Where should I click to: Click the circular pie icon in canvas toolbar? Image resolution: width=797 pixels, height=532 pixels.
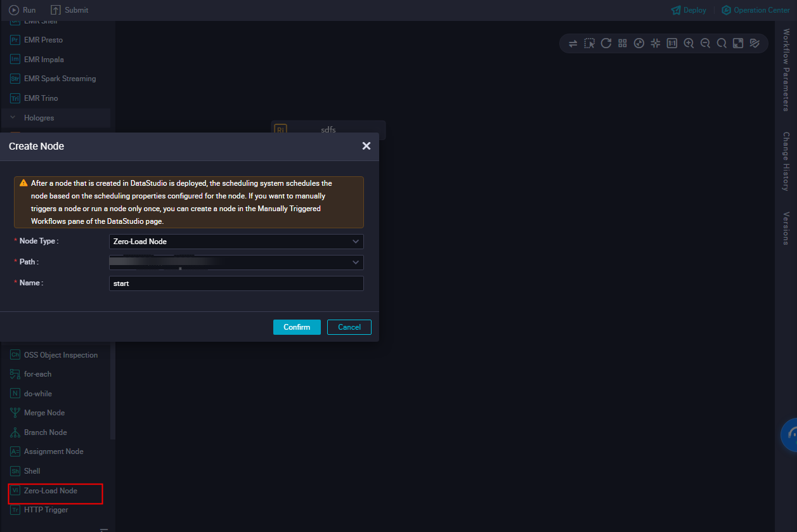point(639,43)
